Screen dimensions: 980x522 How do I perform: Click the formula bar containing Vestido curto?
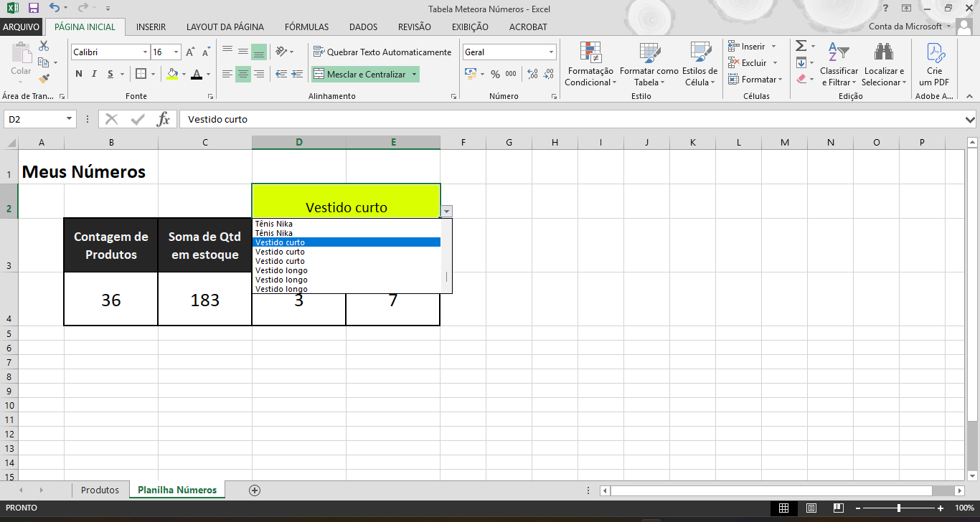[571, 120]
